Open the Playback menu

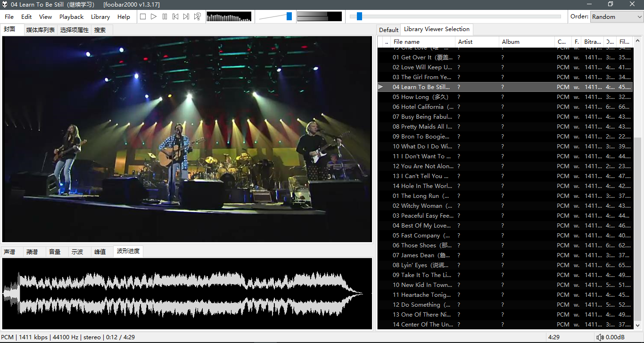pos(71,16)
